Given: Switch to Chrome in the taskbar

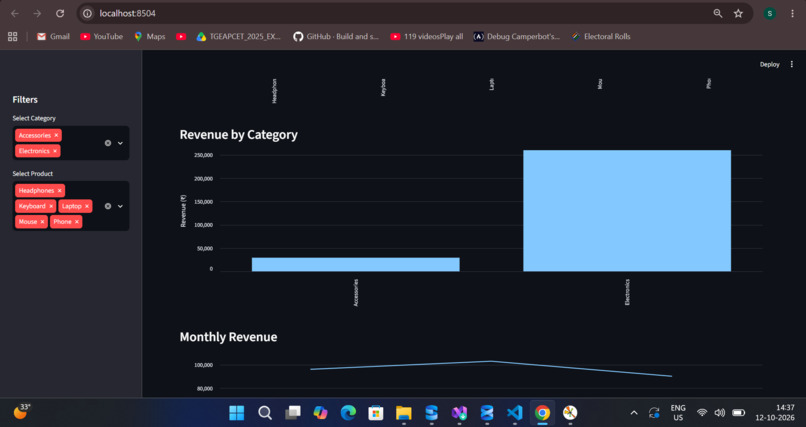Looking at the screenshot, I should pos(542,413).
